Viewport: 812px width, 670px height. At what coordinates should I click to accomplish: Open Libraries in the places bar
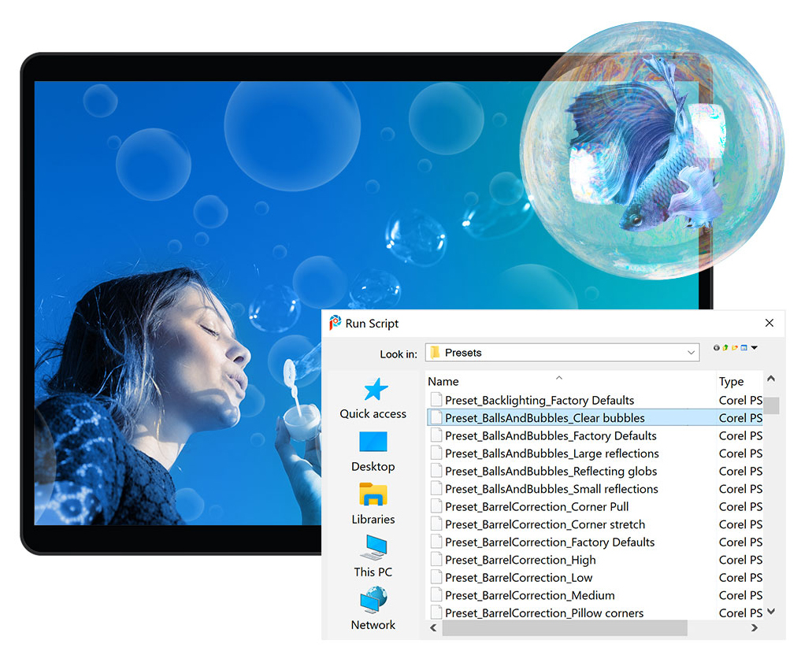tap(373, 504)
